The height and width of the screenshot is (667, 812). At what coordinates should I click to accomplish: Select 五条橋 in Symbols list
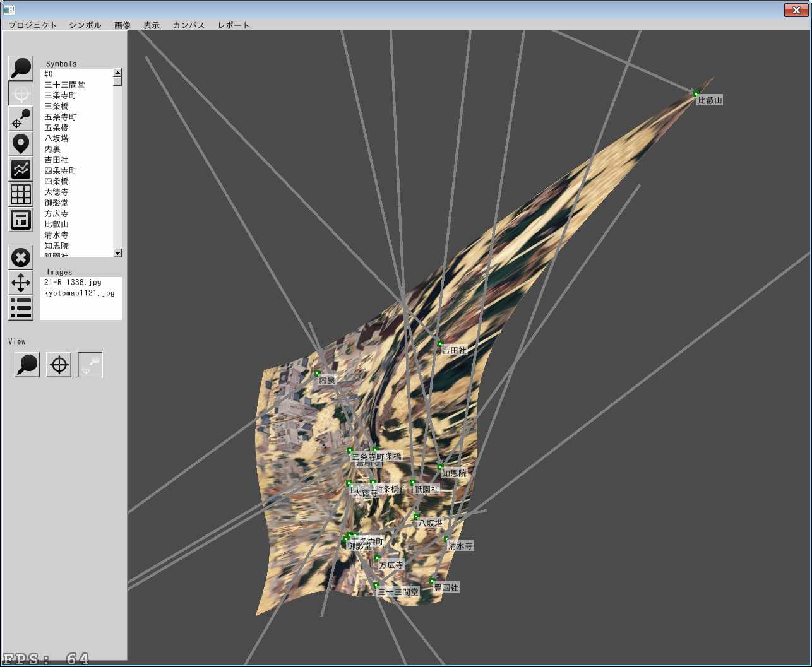76,127
